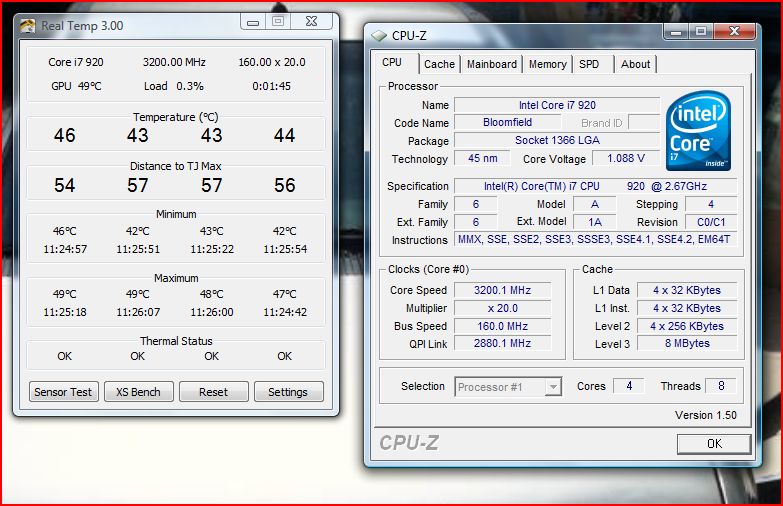This screenshot has width=783, height=506.
Task: Maximize the CPU-Z window
Action: pyautogui.click(x=701, y=32)
